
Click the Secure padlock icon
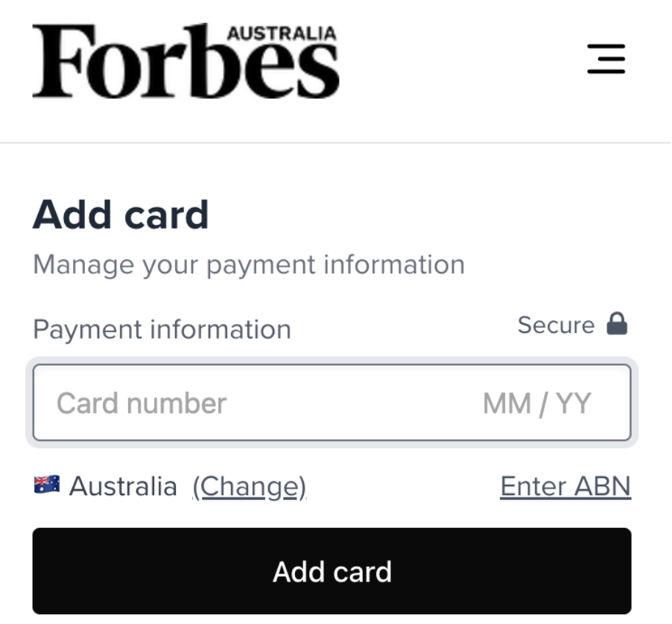coord(617,325)
